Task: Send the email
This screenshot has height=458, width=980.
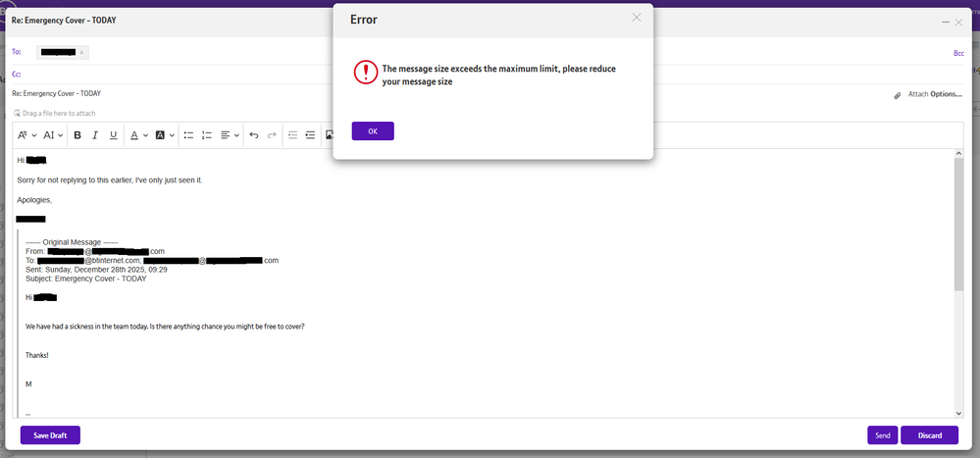Action: 883,434
